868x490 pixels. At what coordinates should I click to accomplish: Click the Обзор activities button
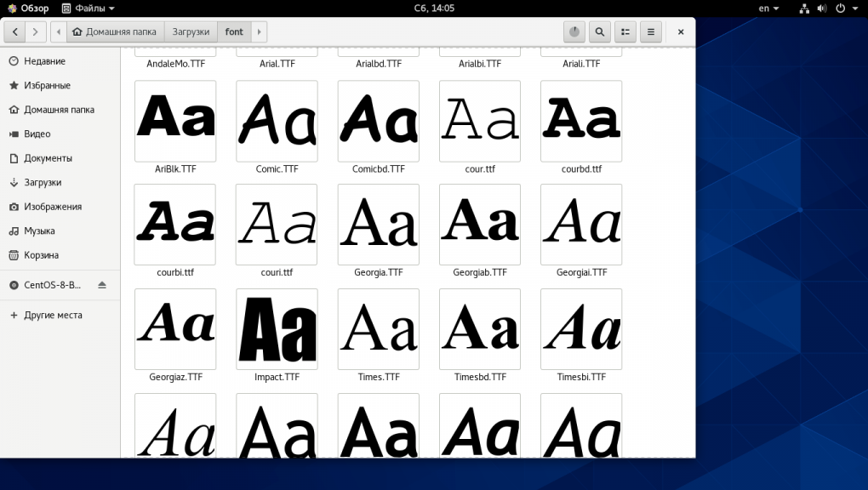tap(28, 9)
